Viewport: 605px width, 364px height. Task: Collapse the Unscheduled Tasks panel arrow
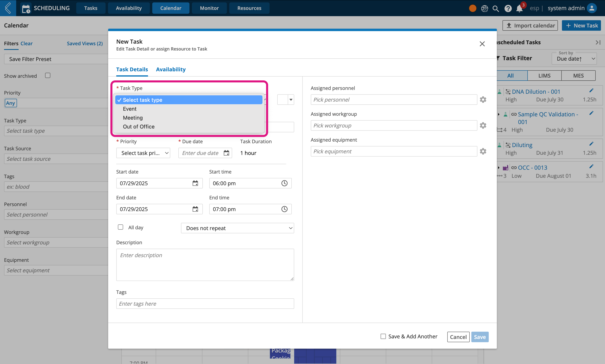[x=598, y=42]
